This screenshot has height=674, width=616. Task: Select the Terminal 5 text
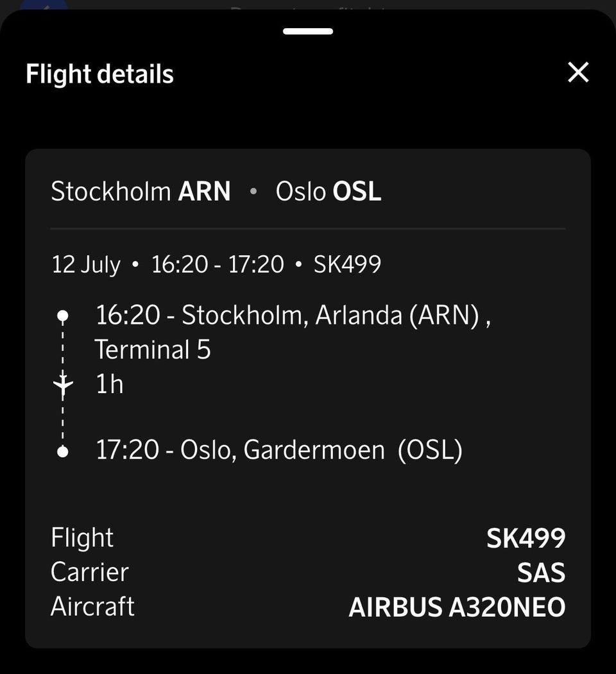152,349
